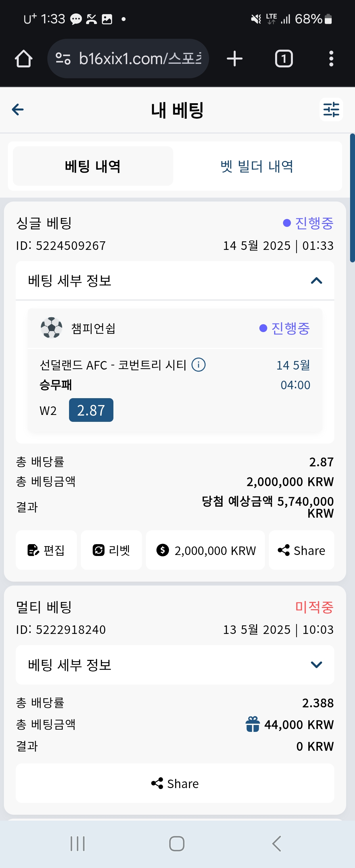
Task: Expand 베팅 세부 정보 of the multi bet
Action: click(x=175, y=664)
